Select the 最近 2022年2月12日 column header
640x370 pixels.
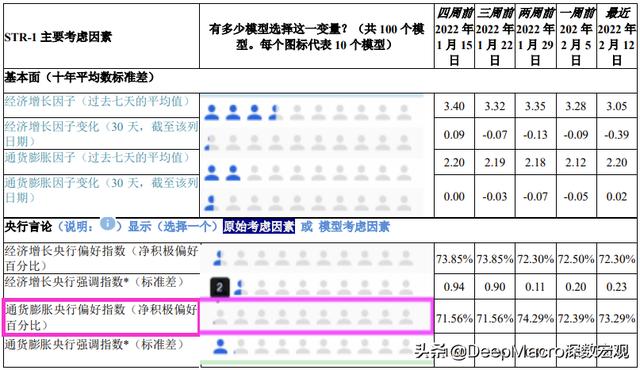point(617,37)
